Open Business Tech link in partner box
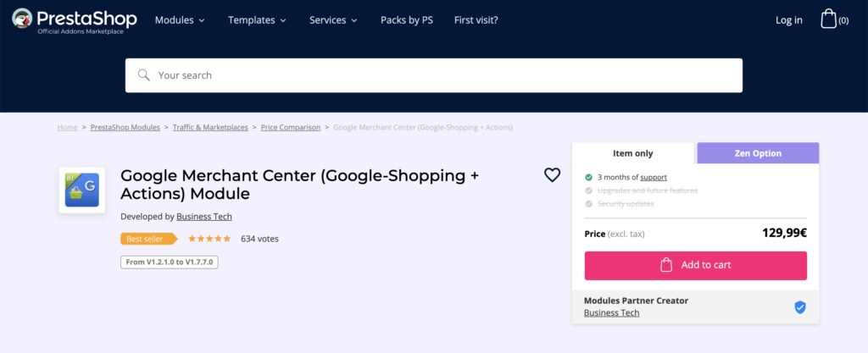868x353 pixels. click(612, 312)
